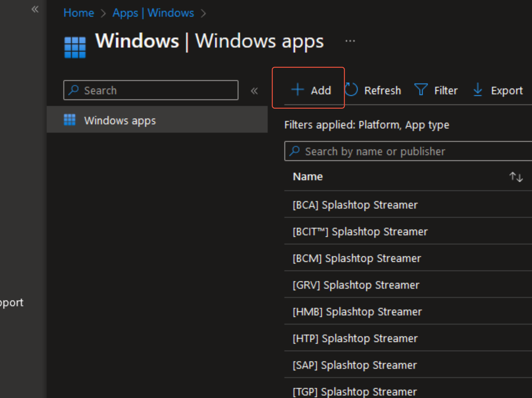532x398 pixels.
Task: Select the [GRV] Splashtop Streamer row
Action: click(x=356, y=285)
